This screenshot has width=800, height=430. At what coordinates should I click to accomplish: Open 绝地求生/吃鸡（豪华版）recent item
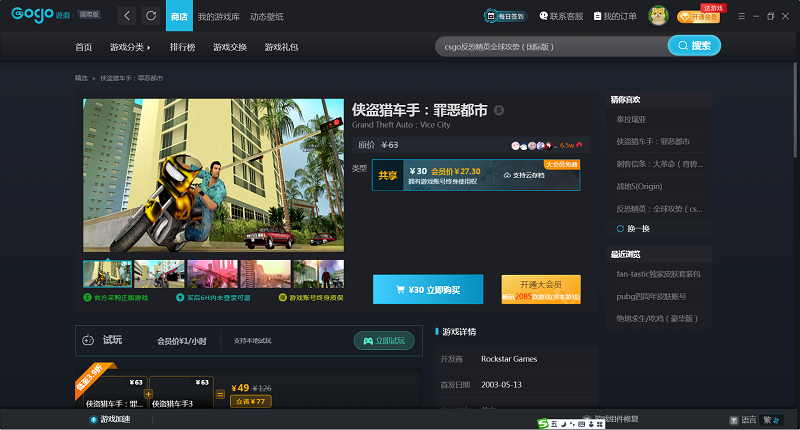point(657,319)
